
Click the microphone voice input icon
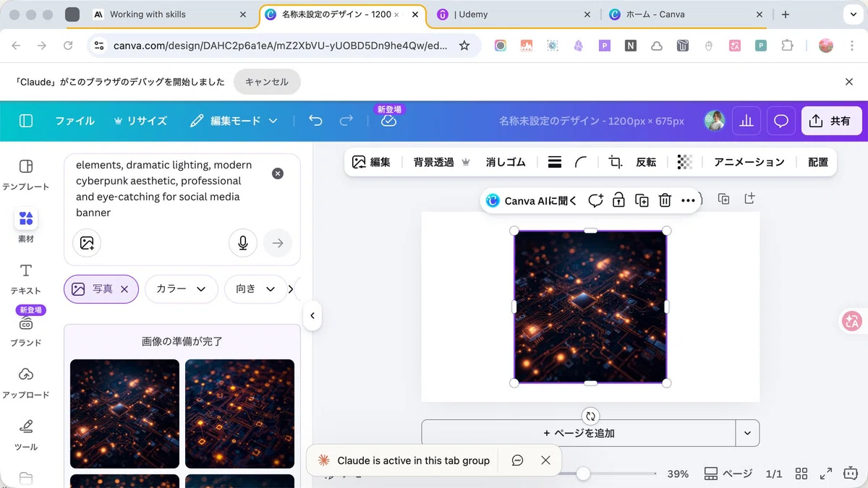click(243, 243)
